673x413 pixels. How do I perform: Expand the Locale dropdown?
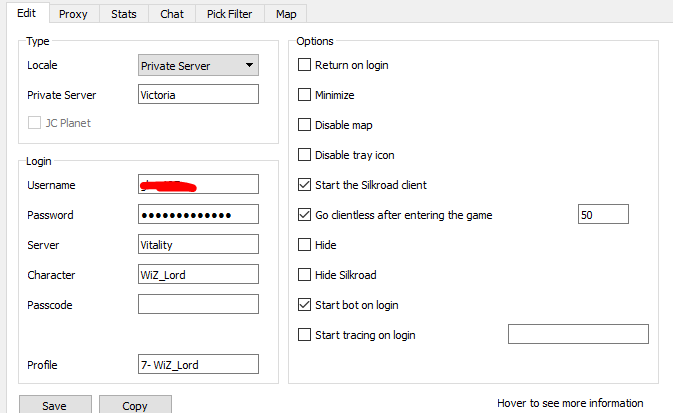[x=198, y=66]
